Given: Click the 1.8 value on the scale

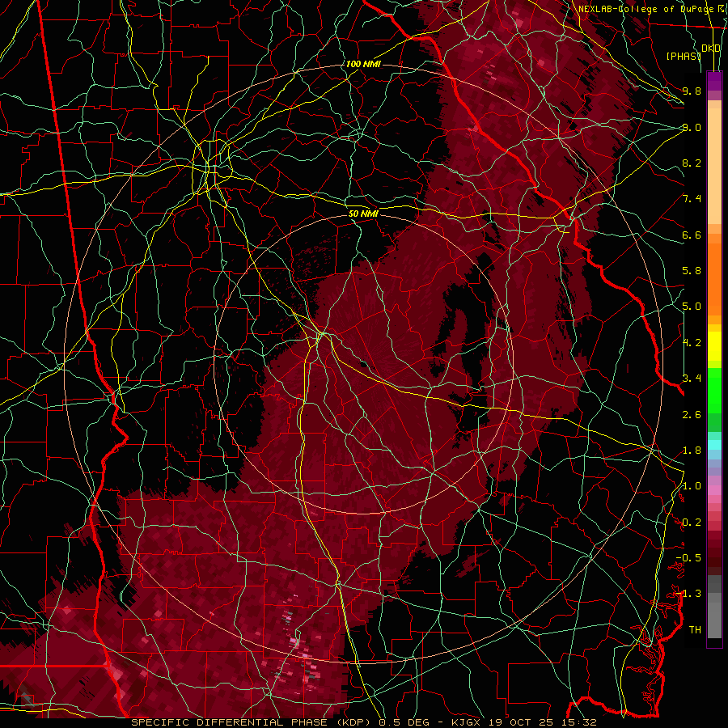Looking at the screenshot, I should pos(692,451).
